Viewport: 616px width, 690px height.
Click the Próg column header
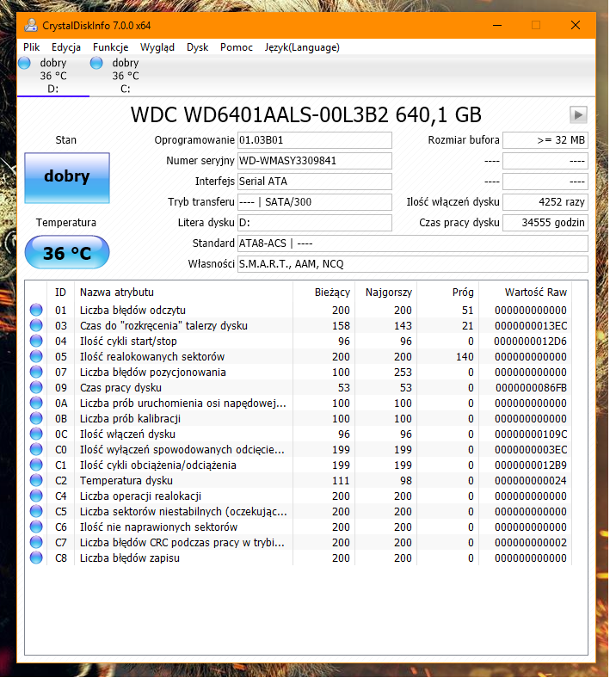tap(448, 293)
